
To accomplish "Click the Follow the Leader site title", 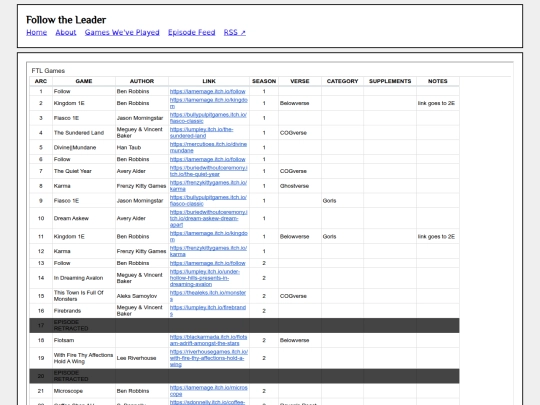I will point(66,20).
